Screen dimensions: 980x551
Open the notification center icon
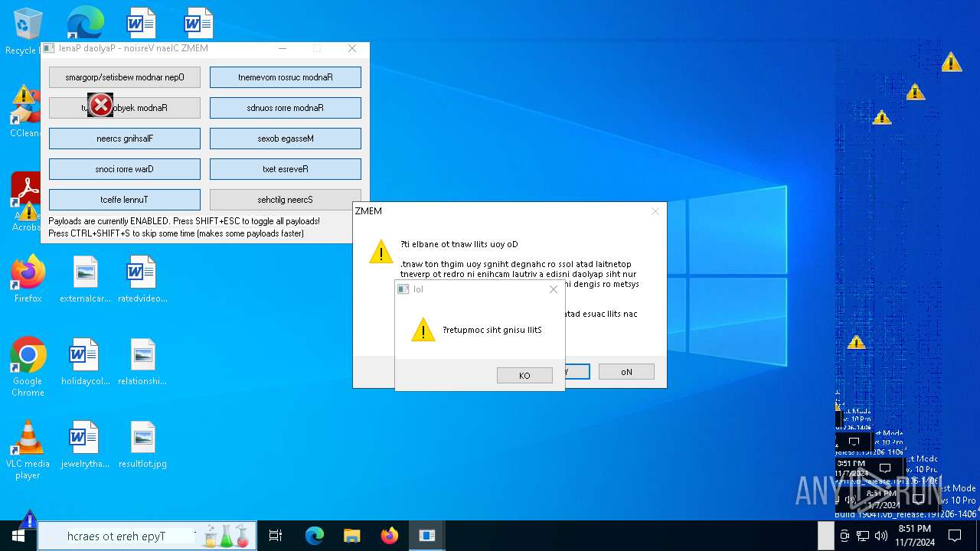click(x=955, y=536)
